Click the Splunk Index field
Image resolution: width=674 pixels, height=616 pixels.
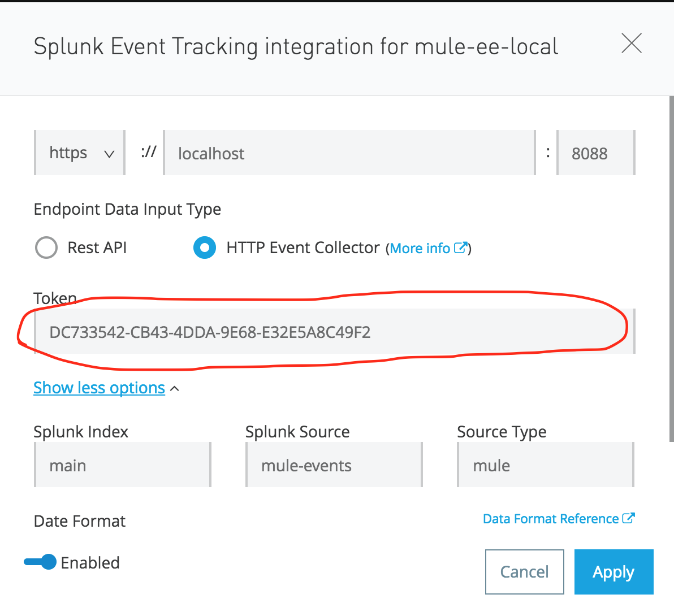122,465
